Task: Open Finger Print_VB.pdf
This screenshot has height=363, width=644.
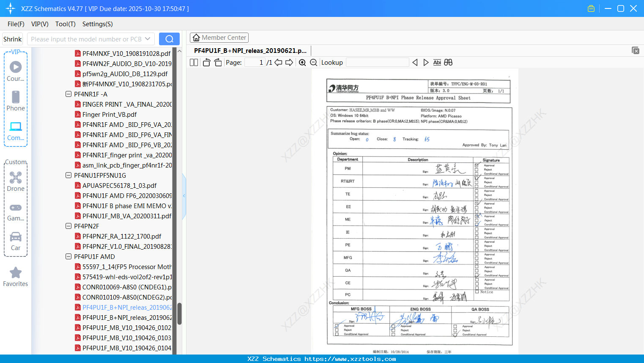Action: tap(106, 114)
